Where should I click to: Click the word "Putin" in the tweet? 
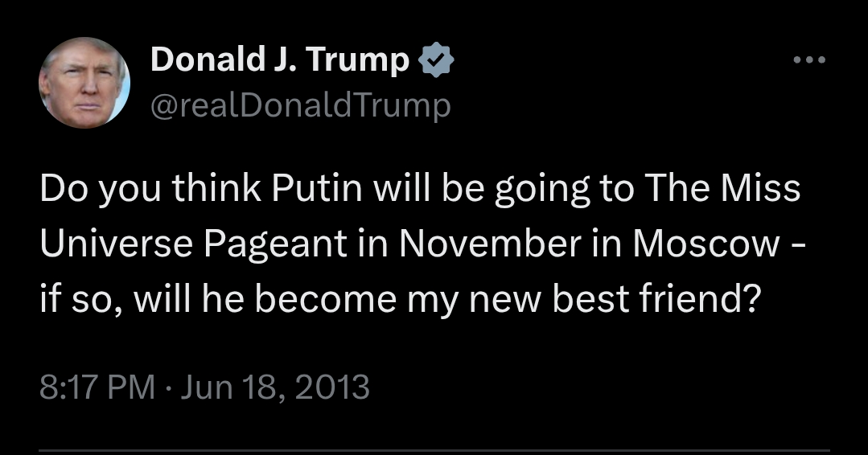click(317, 188)
